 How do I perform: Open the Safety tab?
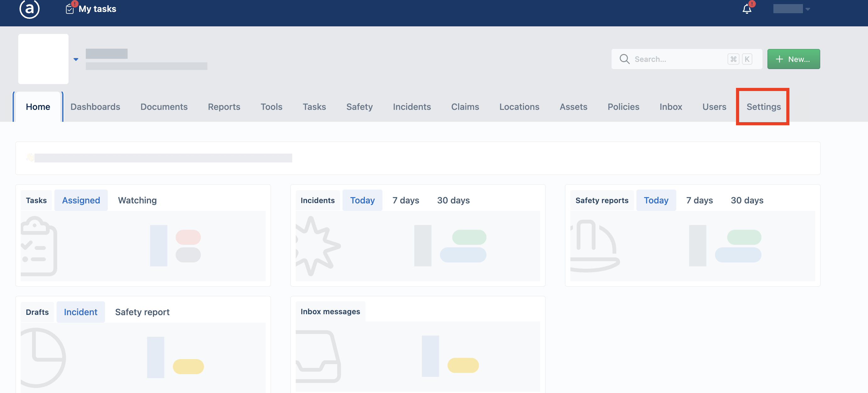tap(359, 107)
